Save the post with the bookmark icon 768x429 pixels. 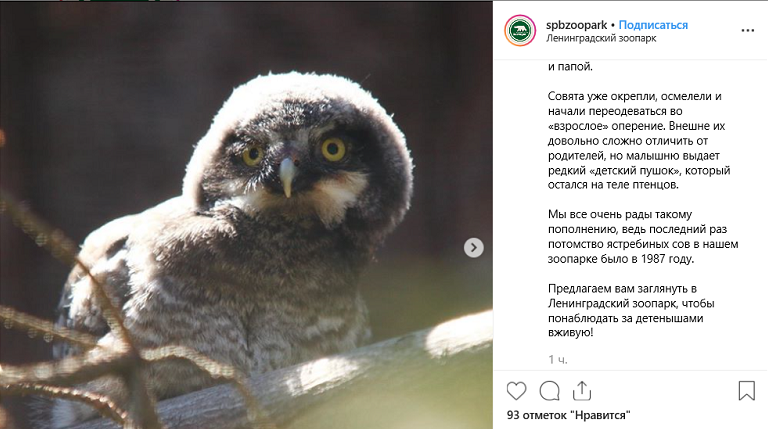point(746,391)
